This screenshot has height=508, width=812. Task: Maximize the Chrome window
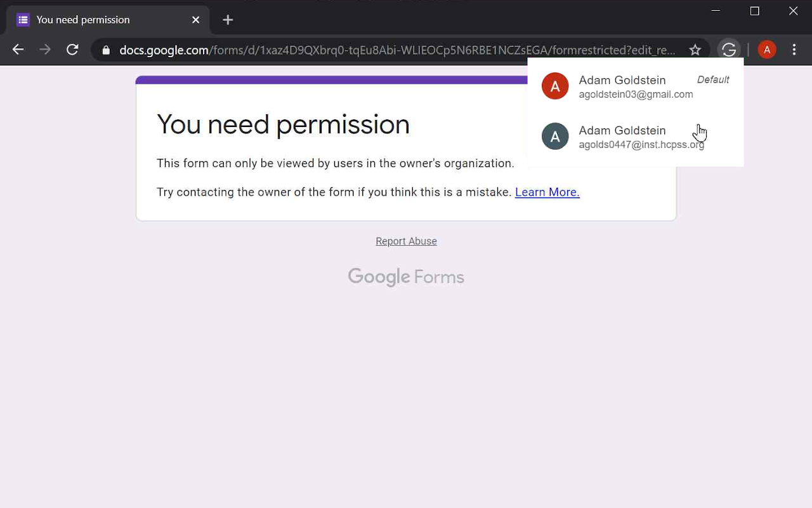(x=754, y=11)
